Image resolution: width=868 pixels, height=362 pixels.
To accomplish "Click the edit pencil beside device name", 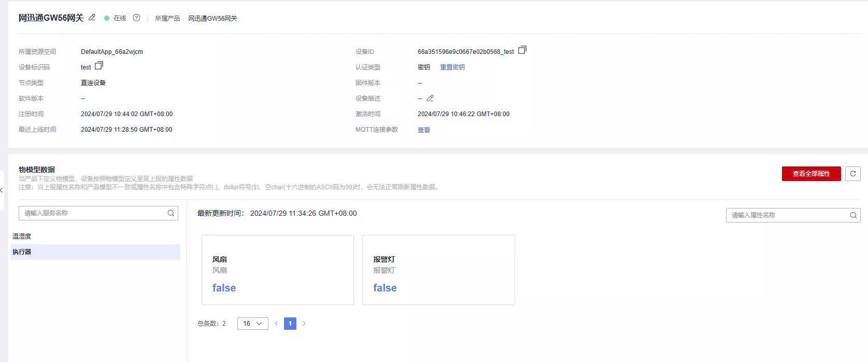I will (92, 18).
